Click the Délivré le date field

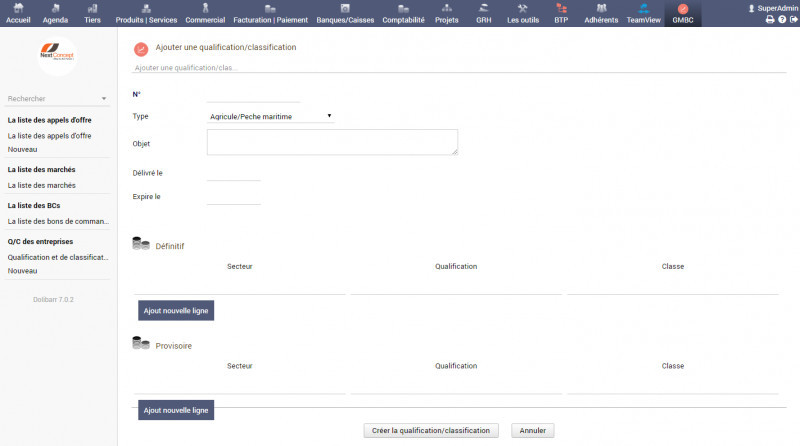coord(234,174)
